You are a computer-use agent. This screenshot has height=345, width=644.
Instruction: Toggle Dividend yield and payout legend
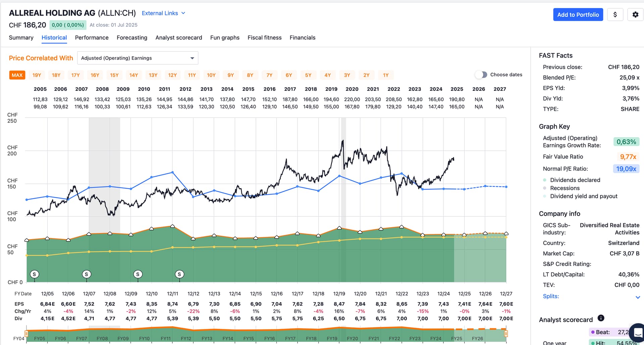click(580, 196)
